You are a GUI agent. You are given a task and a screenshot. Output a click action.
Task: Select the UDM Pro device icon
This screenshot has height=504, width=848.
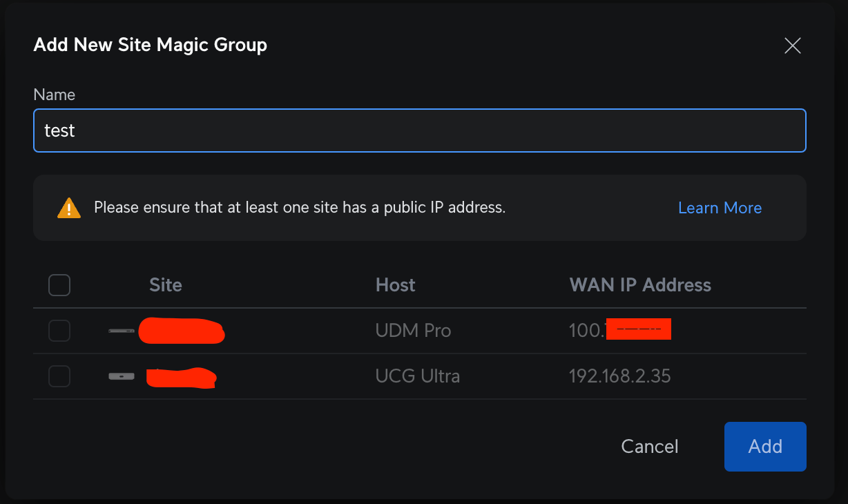pos(122,331)
